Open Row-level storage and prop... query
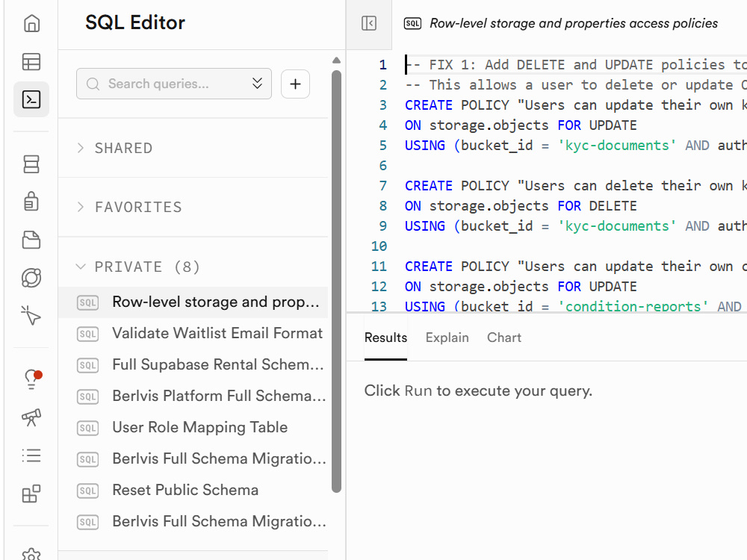This screenshot has width=747, height=560. click(193, 302)
